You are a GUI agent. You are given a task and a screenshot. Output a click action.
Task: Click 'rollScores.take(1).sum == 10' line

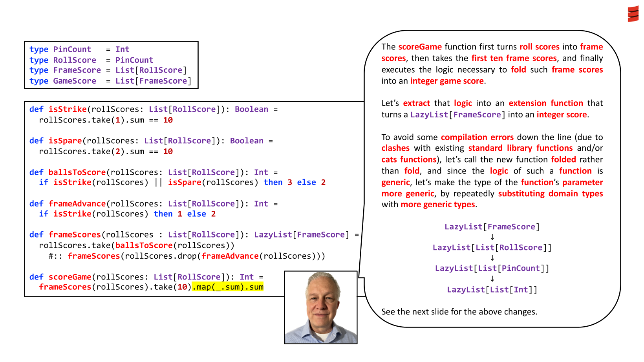[x=106, y=120]
